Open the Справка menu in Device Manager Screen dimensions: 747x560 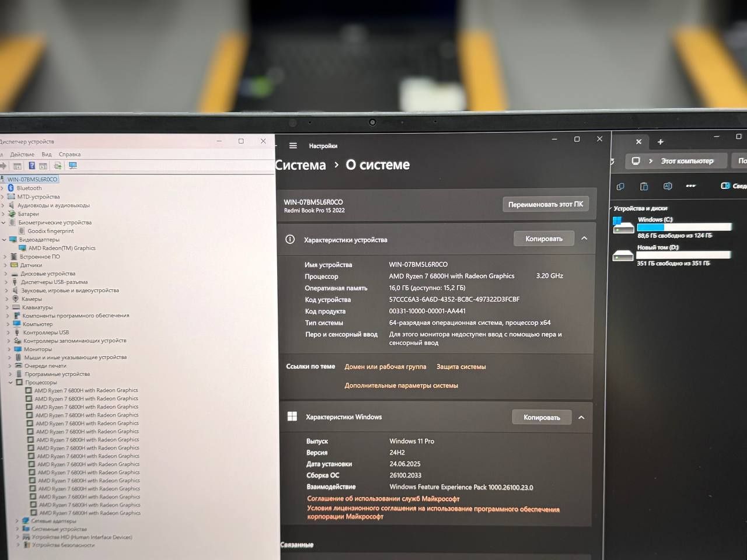pos(70,155)
